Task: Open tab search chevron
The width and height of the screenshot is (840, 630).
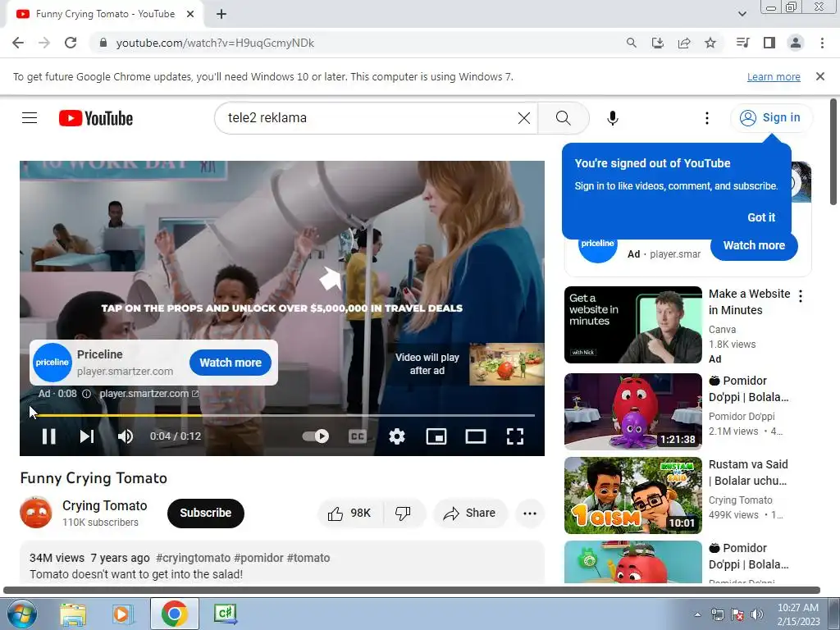Action: click(x=742, y=14)
